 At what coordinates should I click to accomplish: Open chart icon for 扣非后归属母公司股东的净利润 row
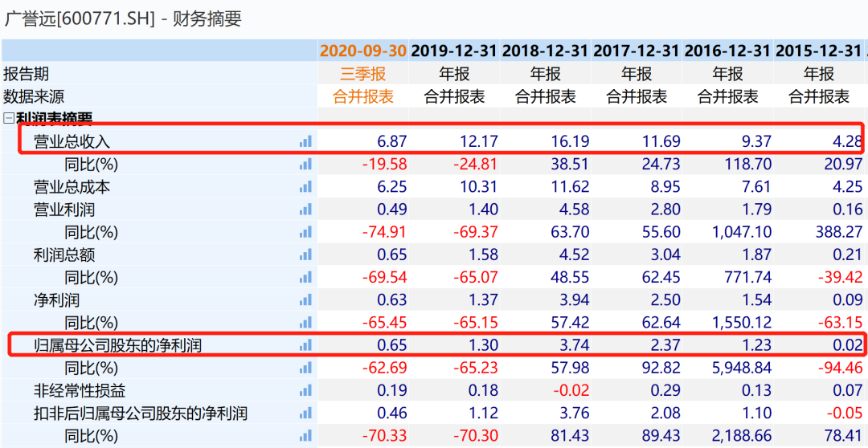pos(305,413)
